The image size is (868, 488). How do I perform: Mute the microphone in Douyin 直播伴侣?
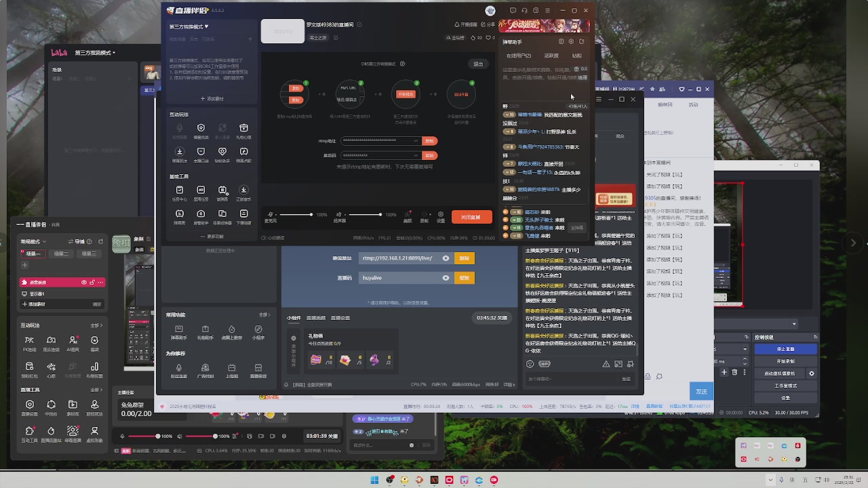coord(123,436)
